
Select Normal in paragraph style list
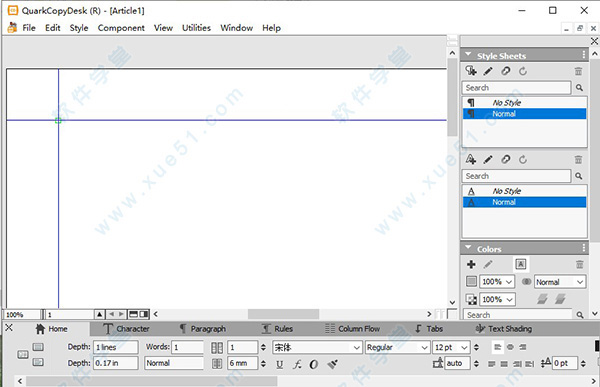click(x=524, y=114)
